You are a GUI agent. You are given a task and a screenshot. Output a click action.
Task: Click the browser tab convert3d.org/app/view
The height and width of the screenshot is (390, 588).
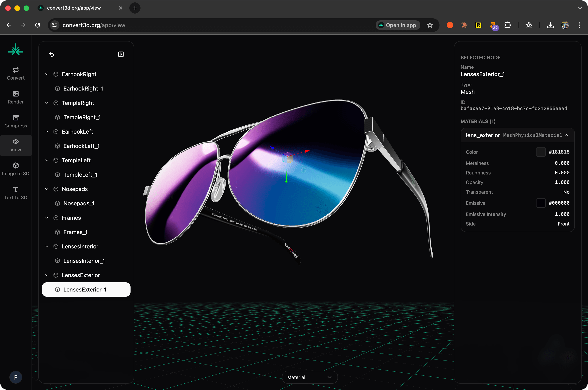click(74, 8)
